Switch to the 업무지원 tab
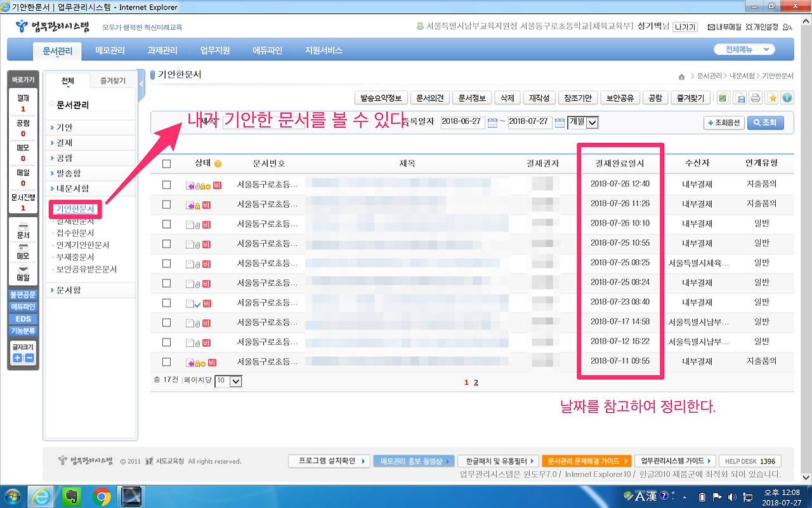This screenshot has width=812, height=508. click(214, 51)
